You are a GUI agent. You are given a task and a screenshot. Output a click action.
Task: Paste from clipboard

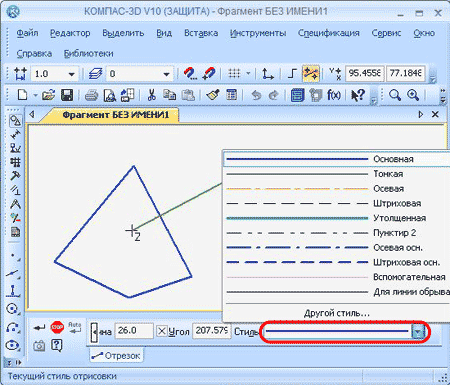click(x=188, y=95)
